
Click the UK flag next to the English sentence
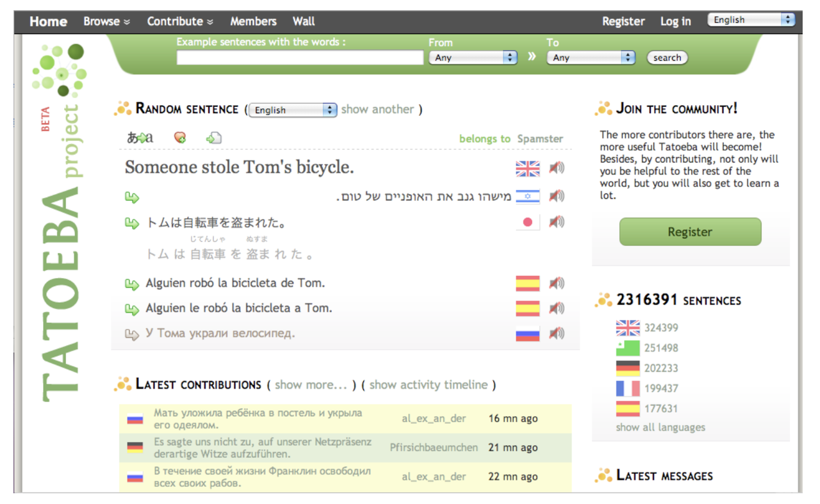tap(528, 168)
